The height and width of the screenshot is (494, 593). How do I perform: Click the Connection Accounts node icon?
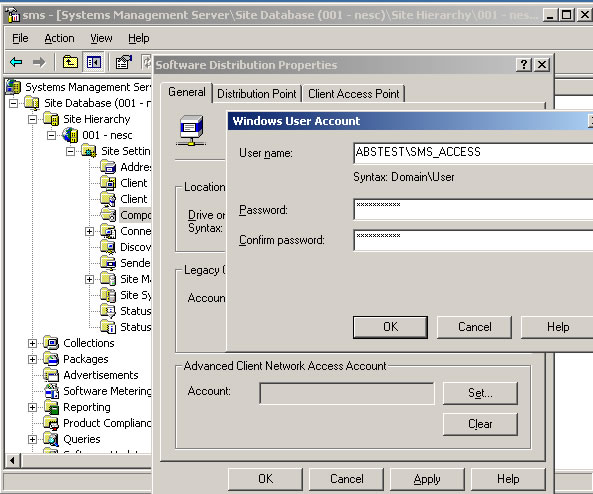[x=108, y=231]
